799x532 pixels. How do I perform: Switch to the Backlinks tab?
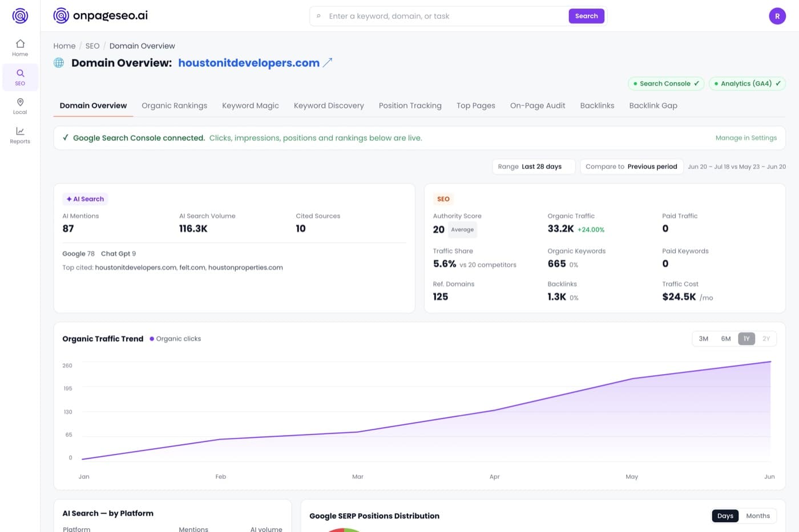click(x=597, y=105)
